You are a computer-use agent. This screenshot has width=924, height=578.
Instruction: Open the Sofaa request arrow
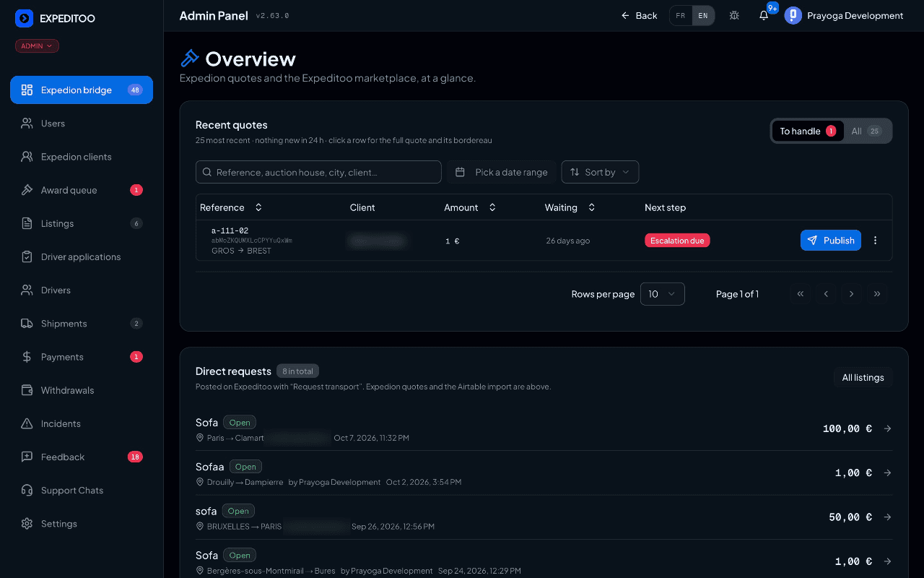887,473
